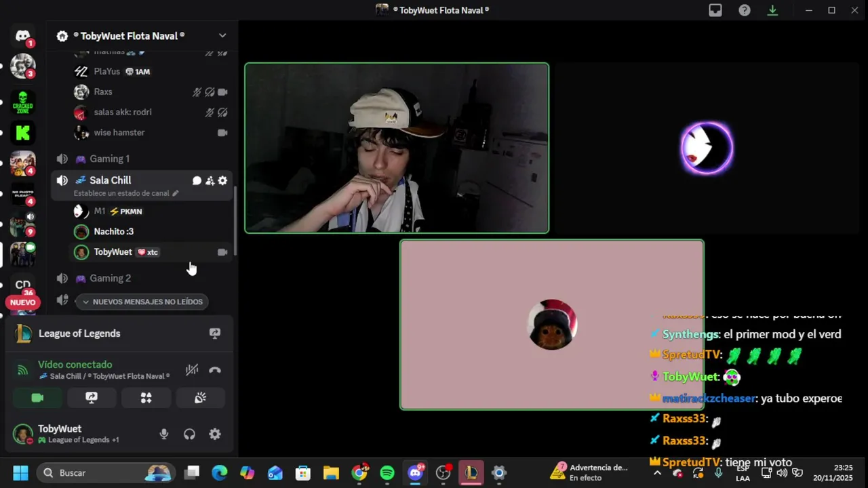This screenshot has height=488, width=868.
Task: Open League of Legends activity panel entry
Action: click(79, 333)
